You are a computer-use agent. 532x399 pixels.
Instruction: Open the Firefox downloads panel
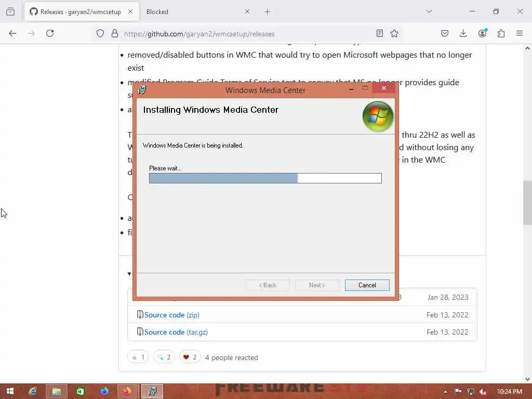point(463,33)
